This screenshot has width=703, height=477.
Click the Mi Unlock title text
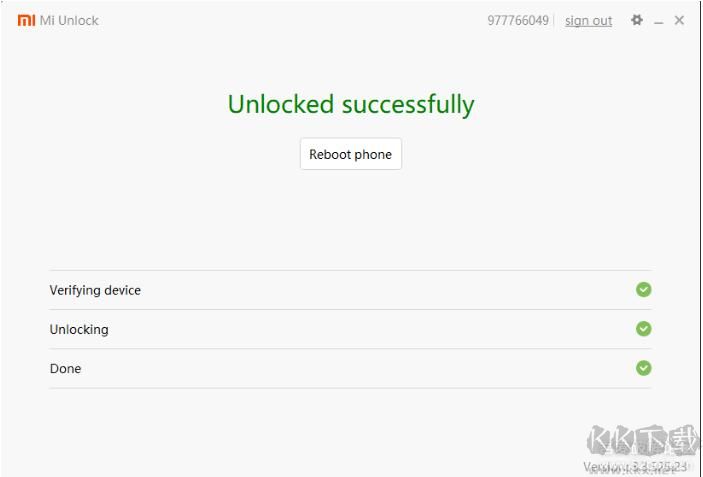69,21
